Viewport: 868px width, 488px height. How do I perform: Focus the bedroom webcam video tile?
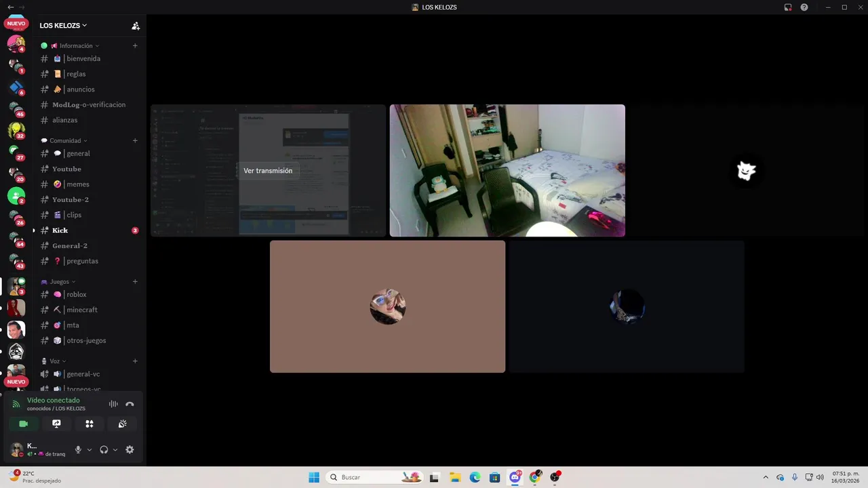(507, 170)
